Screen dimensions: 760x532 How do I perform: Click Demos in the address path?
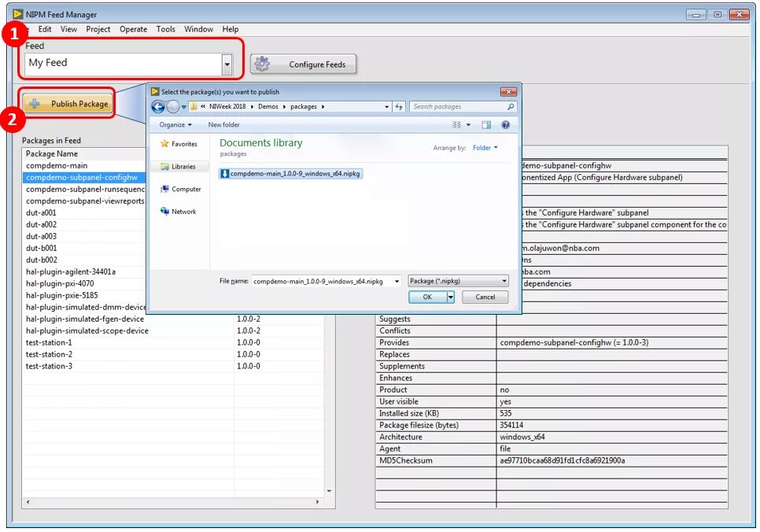pyautogui.click(x=268, y=107)
